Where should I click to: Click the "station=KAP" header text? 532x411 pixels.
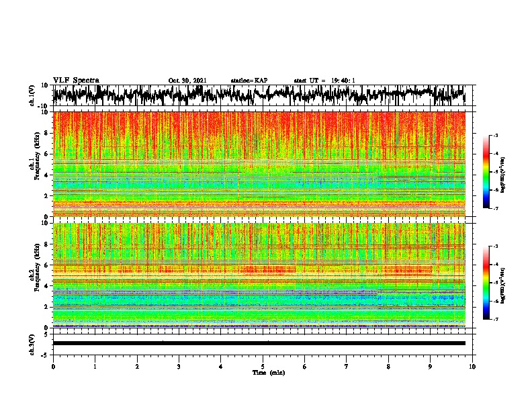coord(249,81)
